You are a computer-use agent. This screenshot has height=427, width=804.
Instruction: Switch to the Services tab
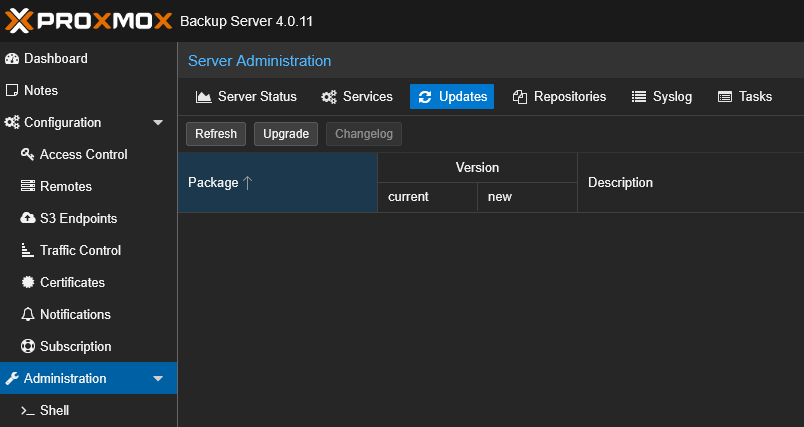[x=357, y=97]
